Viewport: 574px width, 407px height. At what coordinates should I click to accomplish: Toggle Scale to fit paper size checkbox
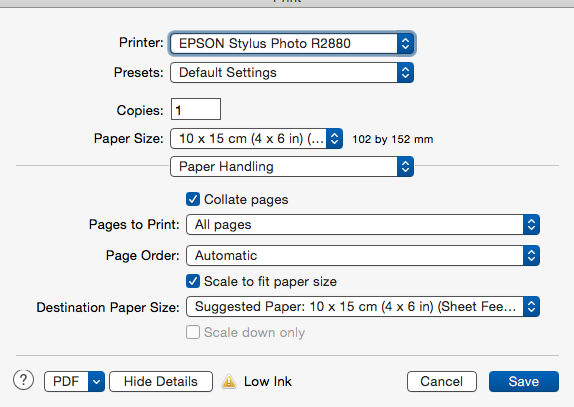pyautogui.click(x=193, y=281)
